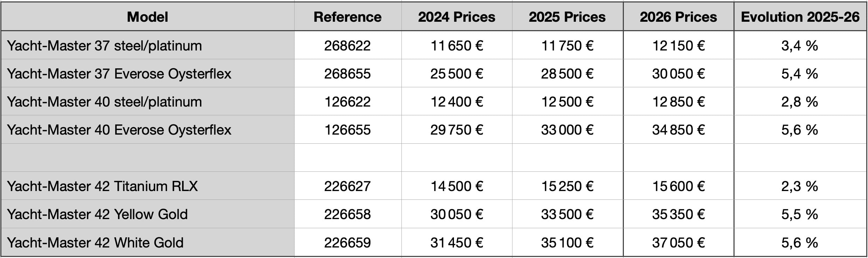Viewport: 868px width, 258px height.
Task: Click Yacht-Master 42 Titanium RLX cell
Action: pyautogui.click(x=102, y=186)
